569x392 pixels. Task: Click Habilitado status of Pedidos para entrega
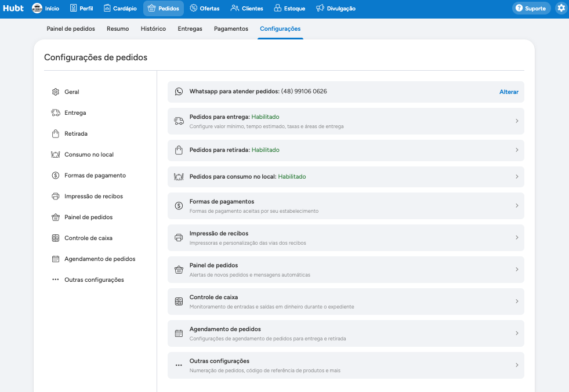click(265, 117)
